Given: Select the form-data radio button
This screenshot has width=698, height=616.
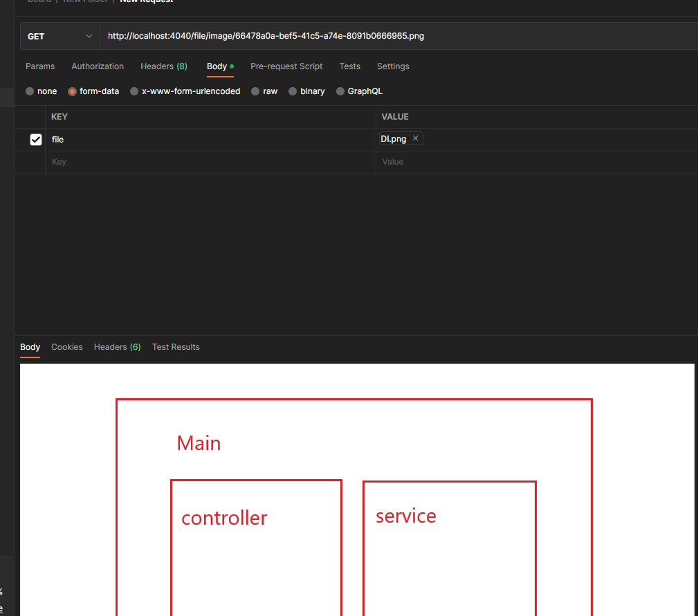Looking at the screenshot, I should 72,91.
